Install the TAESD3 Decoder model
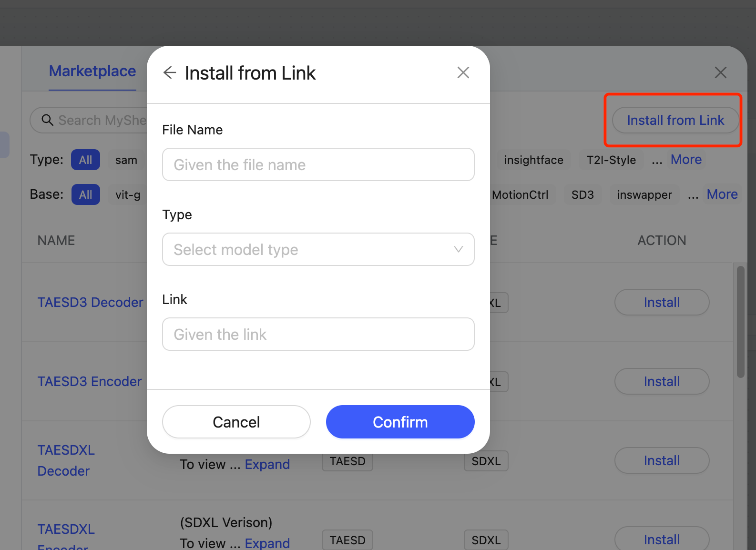The image size is (756, 550). click(662, 302)
